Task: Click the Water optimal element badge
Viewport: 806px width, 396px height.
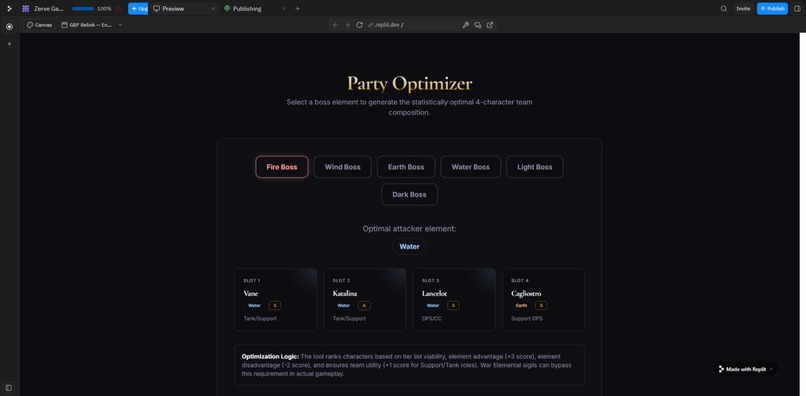Action: click(x=410, y=246)
